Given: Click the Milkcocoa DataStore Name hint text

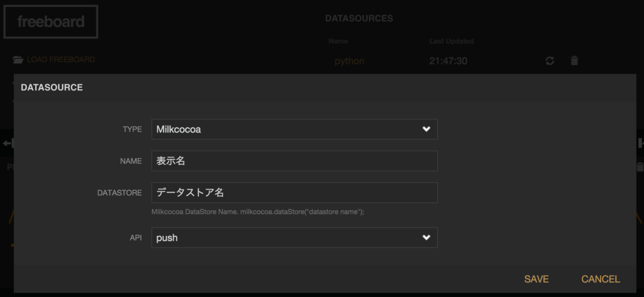Looking at the screenshot, I should 258,212.
